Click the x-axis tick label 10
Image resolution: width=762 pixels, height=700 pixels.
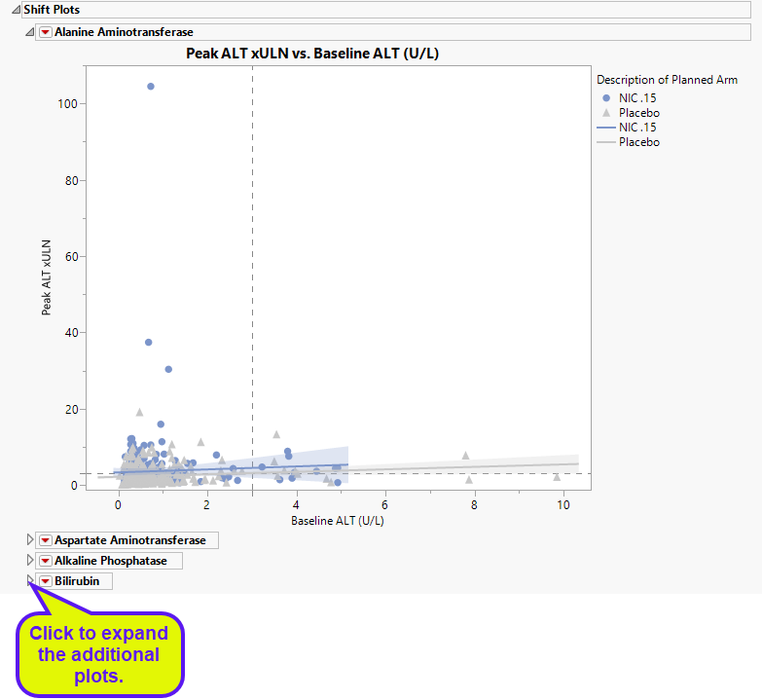click(563, 505)
